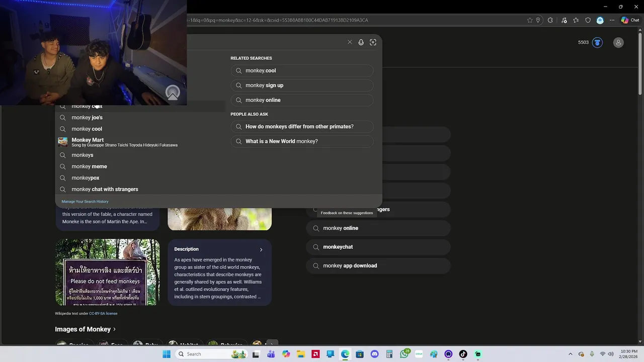Click the page vertical scrollbar thumb
The height and width of the screenshot is (362, 644).
pyautogui.click(x=640, y=64)
